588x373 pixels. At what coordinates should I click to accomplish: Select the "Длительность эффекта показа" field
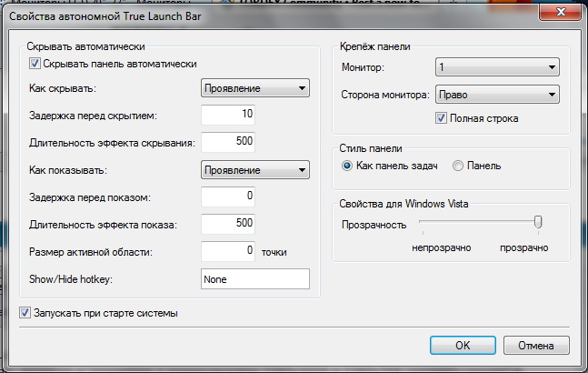228,223
